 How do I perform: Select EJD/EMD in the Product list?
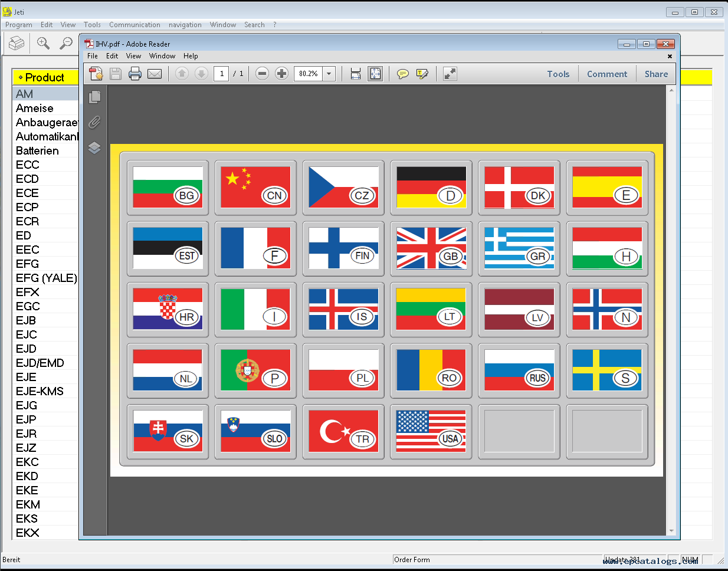[x=45, y=363]
